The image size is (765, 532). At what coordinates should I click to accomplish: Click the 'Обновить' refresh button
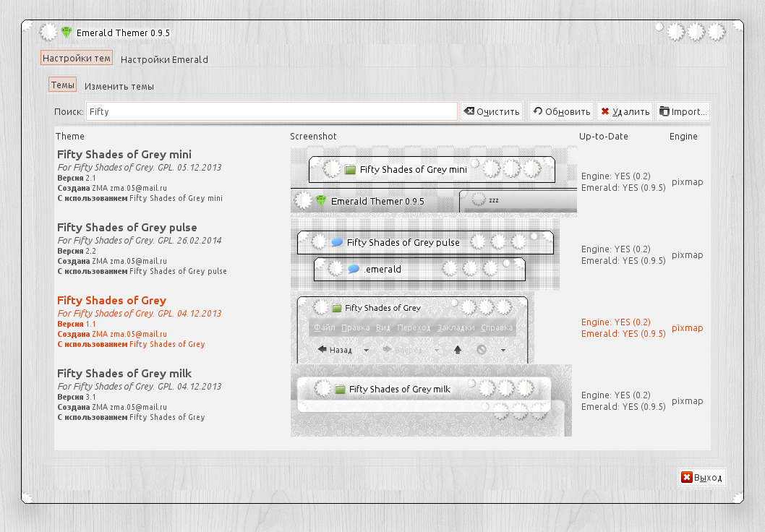coord(561,111)
